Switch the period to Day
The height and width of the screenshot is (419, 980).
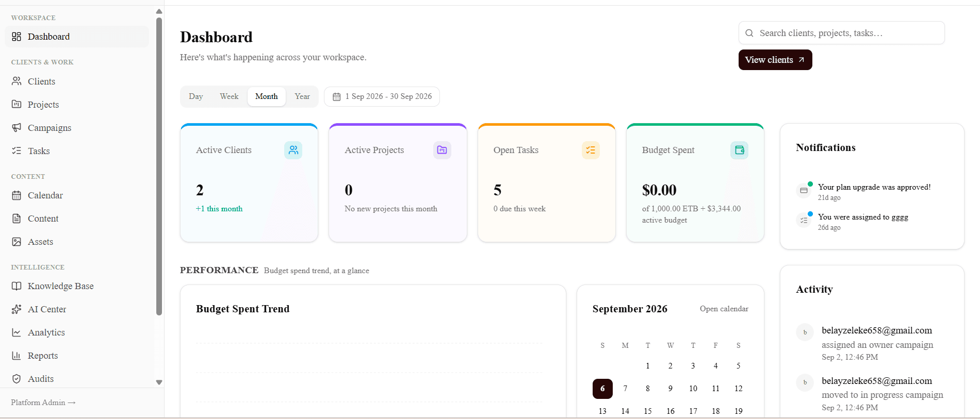pyautogui.click(x=195, y=96)
